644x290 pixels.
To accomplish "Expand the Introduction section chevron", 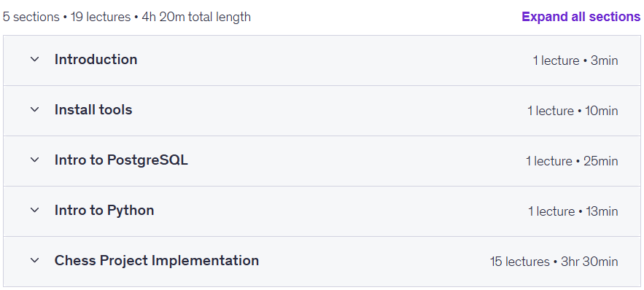I will (35, 60).
